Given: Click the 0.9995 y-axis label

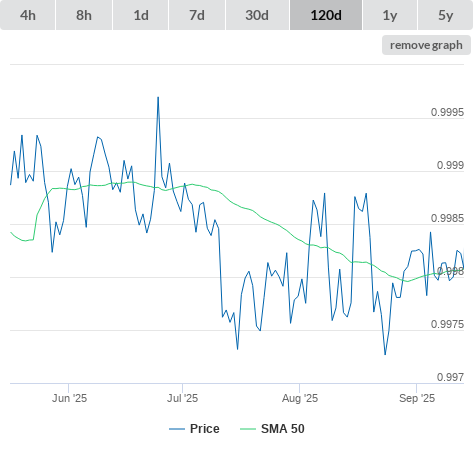Looking at the screenshot, I should coord(447,112).
